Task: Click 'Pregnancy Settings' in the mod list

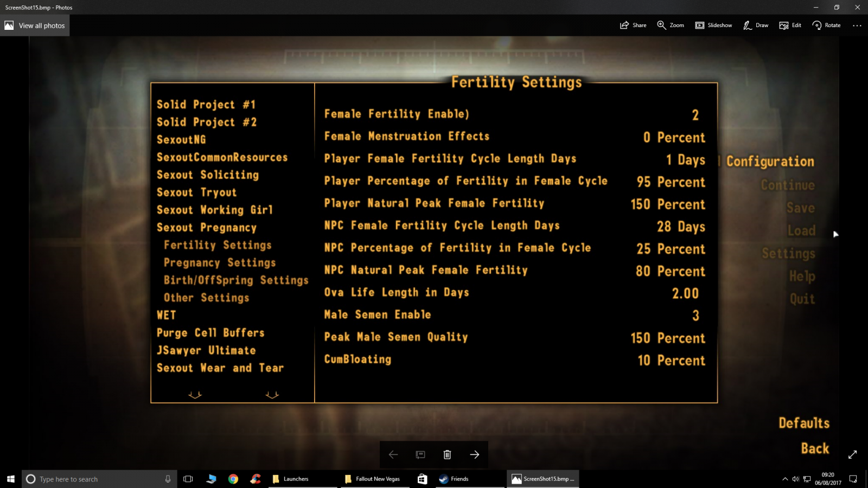Action: pyautogui.click(x=220, y=263)
